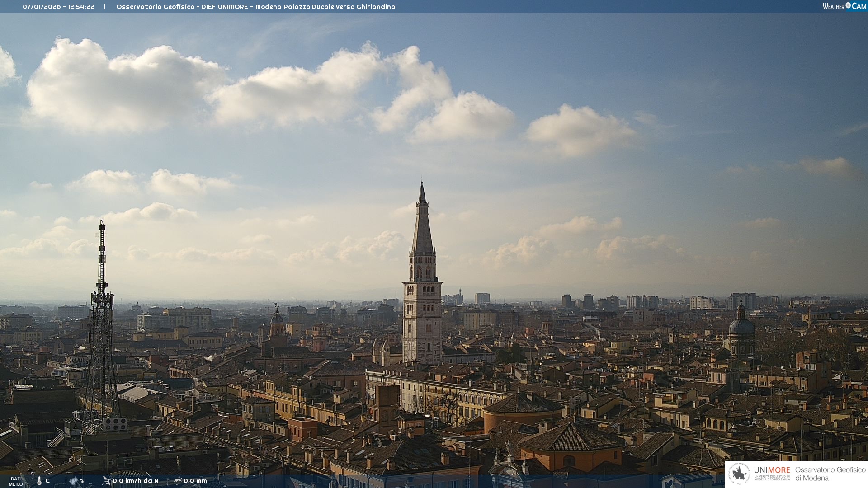Screen dimensions: 868x488
Task: Click the temperature unit C
Action: coord(47,481)
